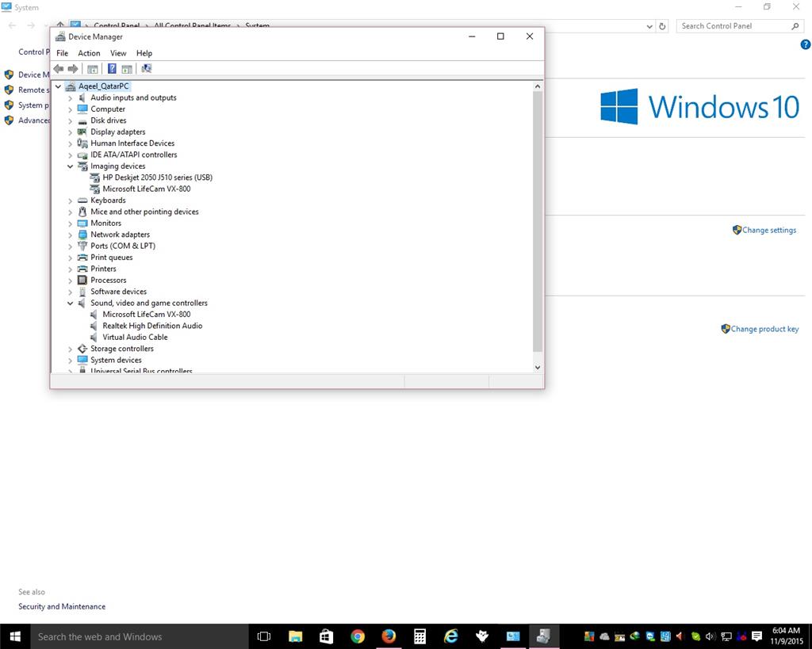Expand the Network adapters node

pyautogui.click(x=70, y=235)
